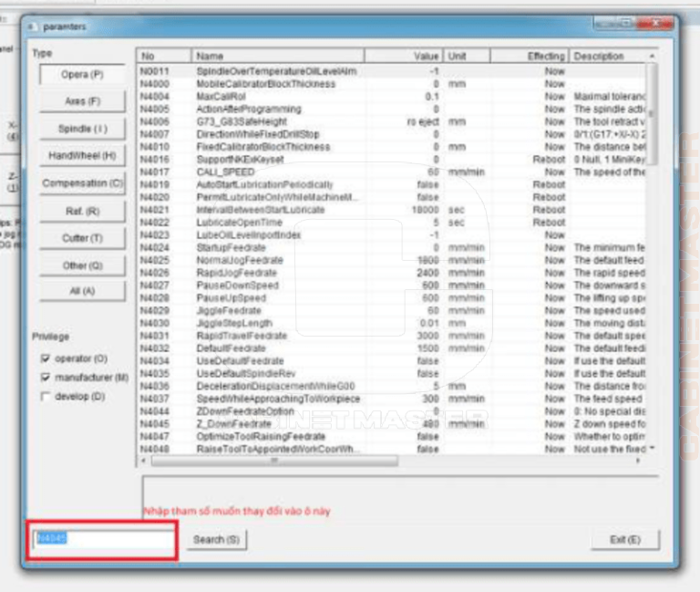Show HandWheel (H) parameters
Screen dimensions: 700x592
coord(82,156)
